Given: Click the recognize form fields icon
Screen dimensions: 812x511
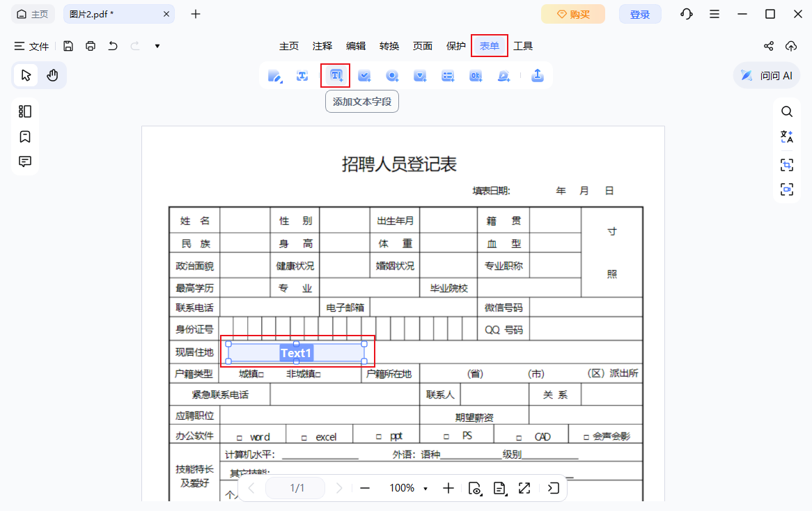Looking at the screenshot, I should pyautogui.click(x=302, y=76).
